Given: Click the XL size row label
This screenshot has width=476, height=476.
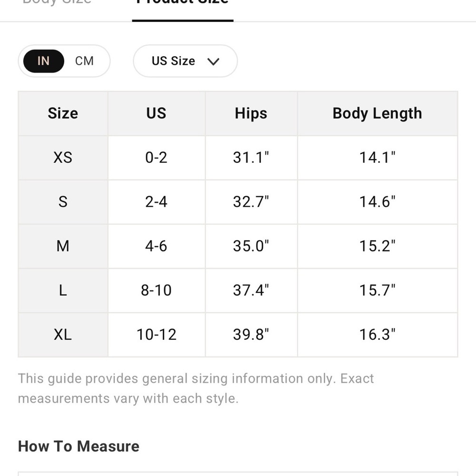Looking at the screenshot, I should click(x=63, y=335).
